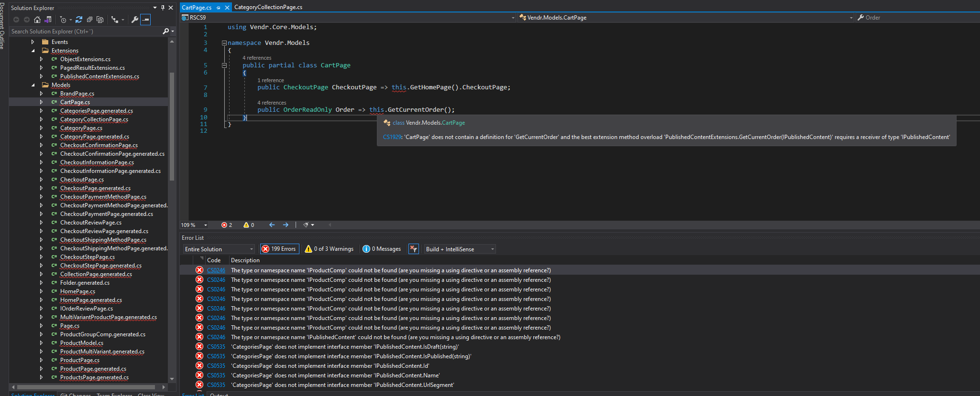
Task: Toggle the 199 Errors filter
Action: pos(279,249)
